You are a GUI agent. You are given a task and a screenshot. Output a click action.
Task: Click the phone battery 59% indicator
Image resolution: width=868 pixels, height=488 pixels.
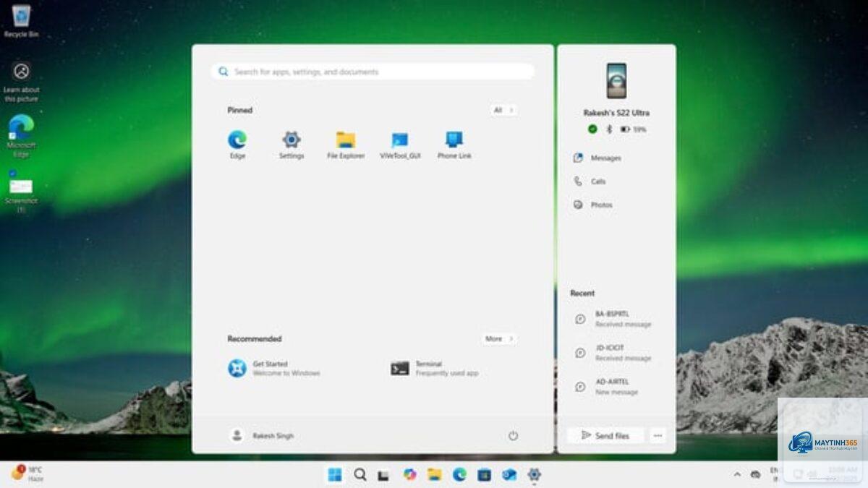point(633,129)
